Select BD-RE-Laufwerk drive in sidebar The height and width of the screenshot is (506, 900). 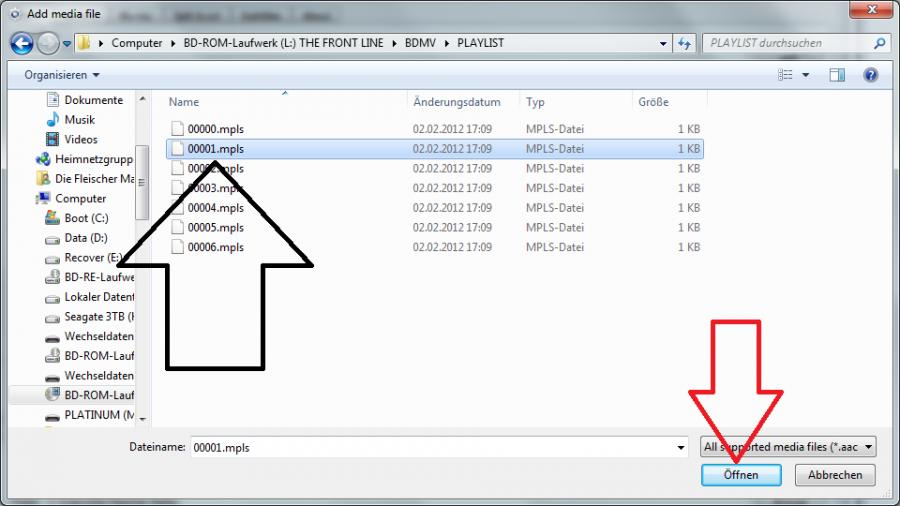99,277
